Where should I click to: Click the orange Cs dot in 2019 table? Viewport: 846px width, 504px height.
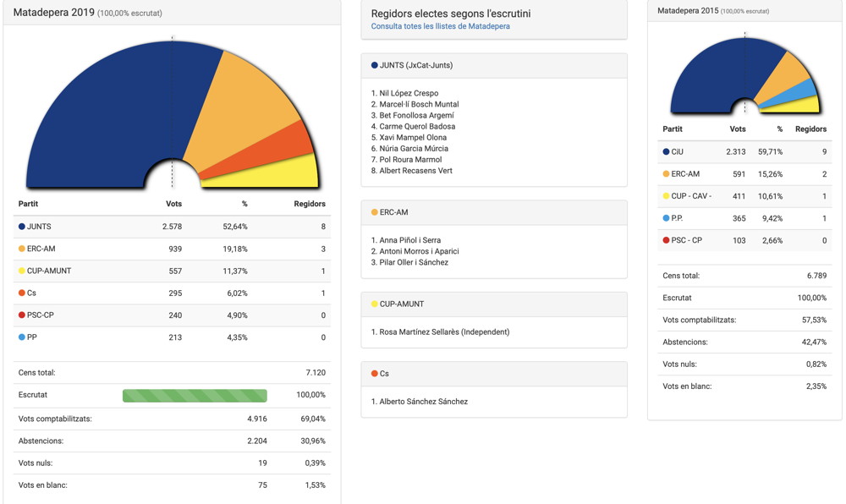point(22,293)
